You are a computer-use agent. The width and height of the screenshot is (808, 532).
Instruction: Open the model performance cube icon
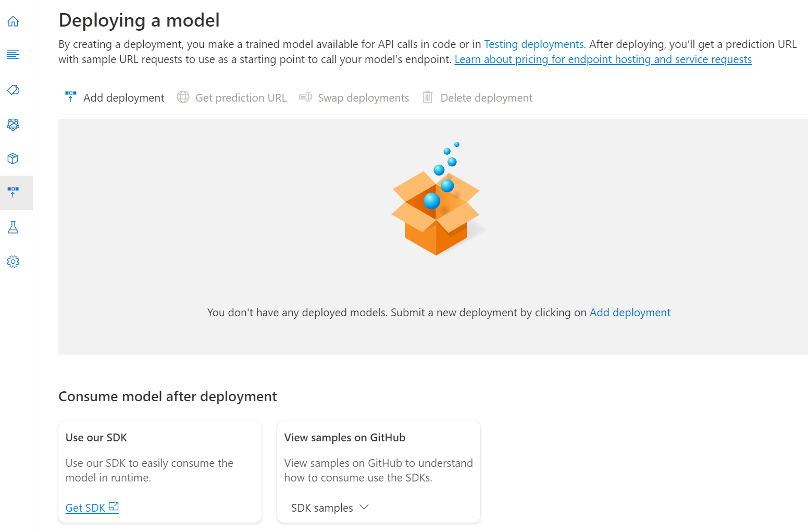(13, 159)
